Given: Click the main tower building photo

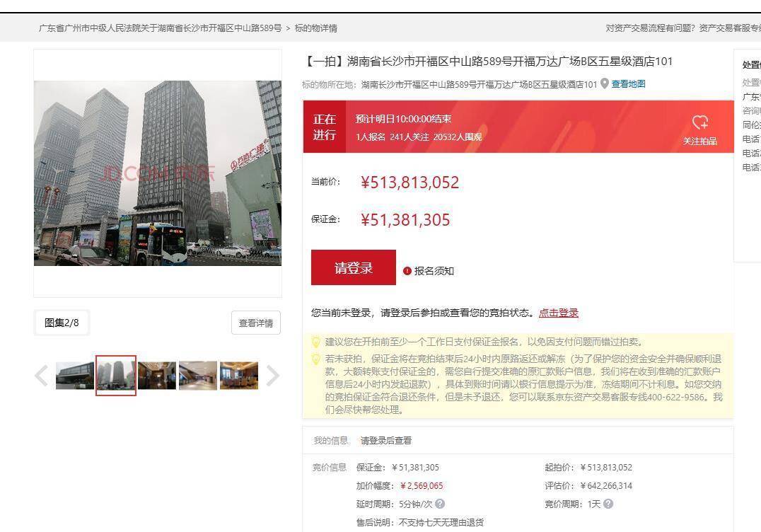Looking at the screenshot, I should [x=158, y=173].
